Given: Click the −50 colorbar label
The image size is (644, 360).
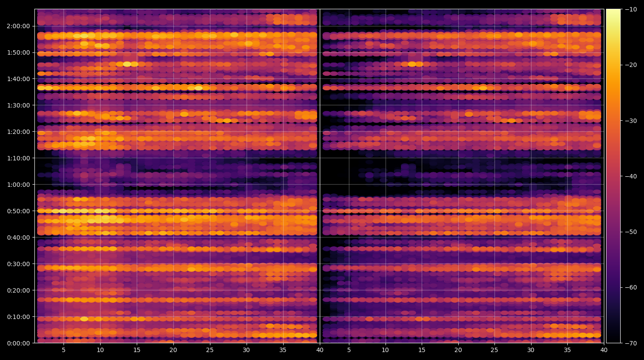Looking at the screenshot, I should [631, 232].
